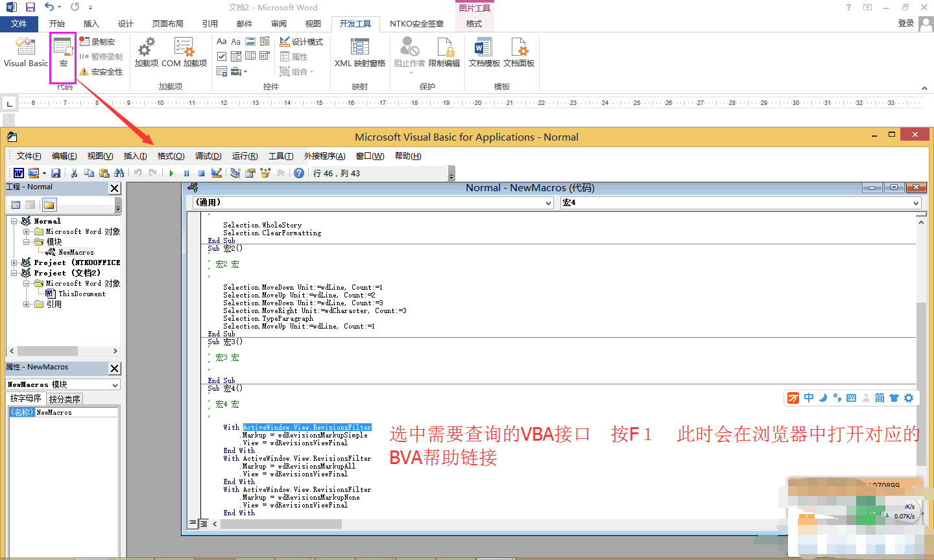Toggle 设计模式 design mode in ribbon
The height and width of the screenshot is (560, 934).
302,41
